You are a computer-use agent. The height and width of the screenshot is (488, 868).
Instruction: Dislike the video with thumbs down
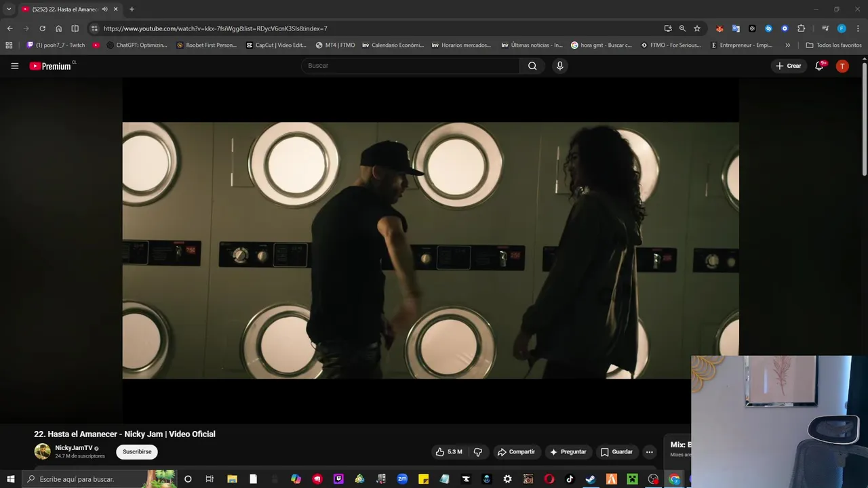point(478,452)
